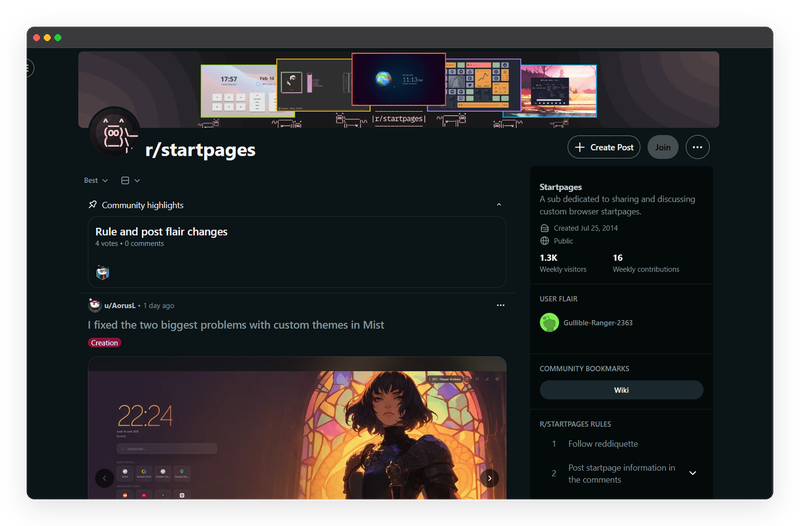Image resolution: width=800 pixels, height=526 pixels.
Task: Open the r/startpages community avatar
Action: (x=115, y=132)
